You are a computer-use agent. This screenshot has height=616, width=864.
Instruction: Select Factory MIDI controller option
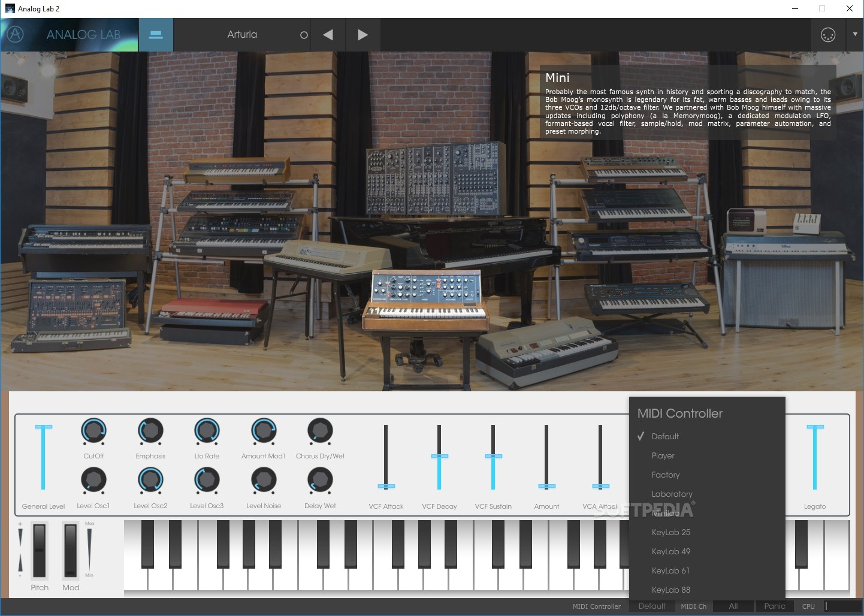(707, 475)
